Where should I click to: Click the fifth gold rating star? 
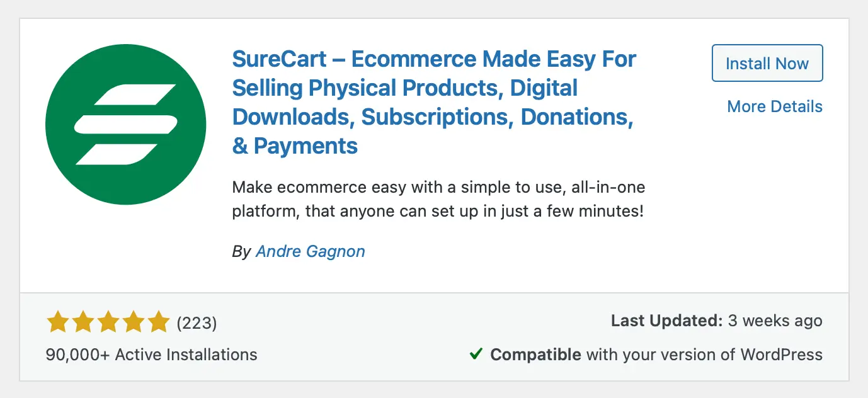(x=158, y=322)
